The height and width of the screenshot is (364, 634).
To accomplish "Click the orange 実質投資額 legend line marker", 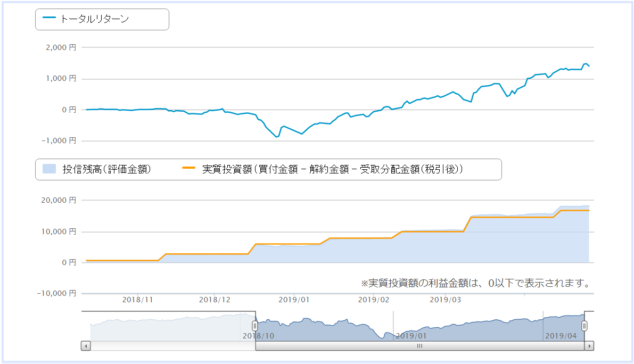I will [x=188, y=168].
